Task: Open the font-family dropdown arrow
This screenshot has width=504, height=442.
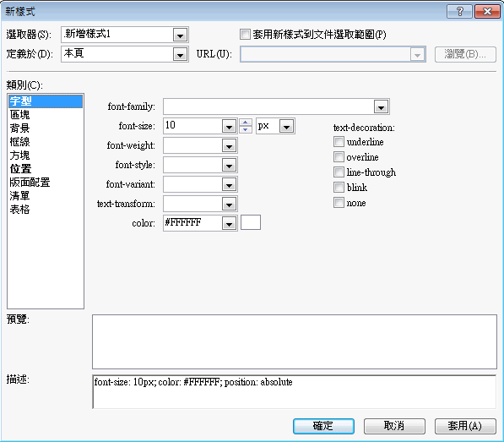Action: [382, 106]
